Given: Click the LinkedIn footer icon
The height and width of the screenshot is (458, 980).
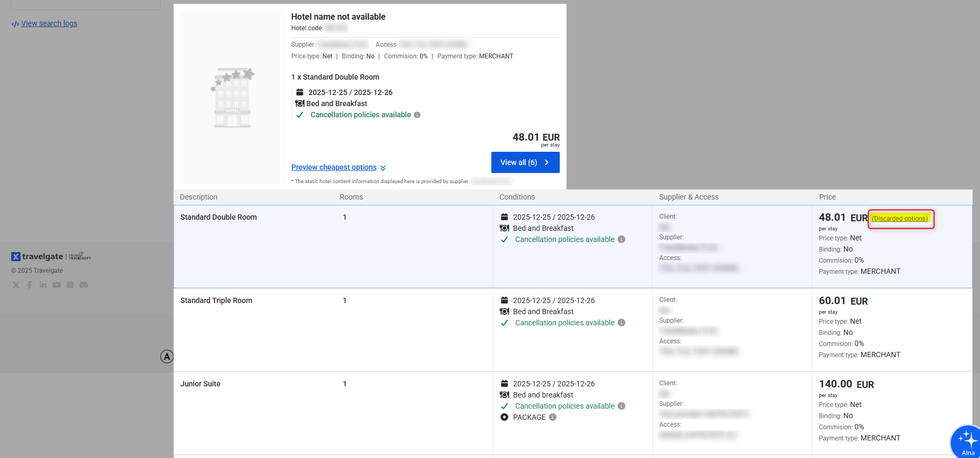Looking at the screenshot, I should [x=43, y=285].
